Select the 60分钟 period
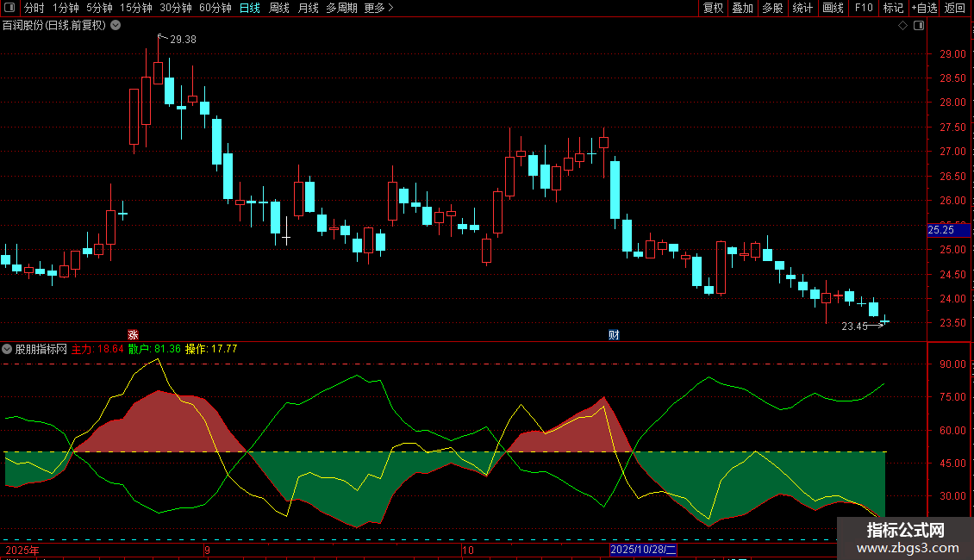Screen dimensions: 974x560 pos(215,8)
